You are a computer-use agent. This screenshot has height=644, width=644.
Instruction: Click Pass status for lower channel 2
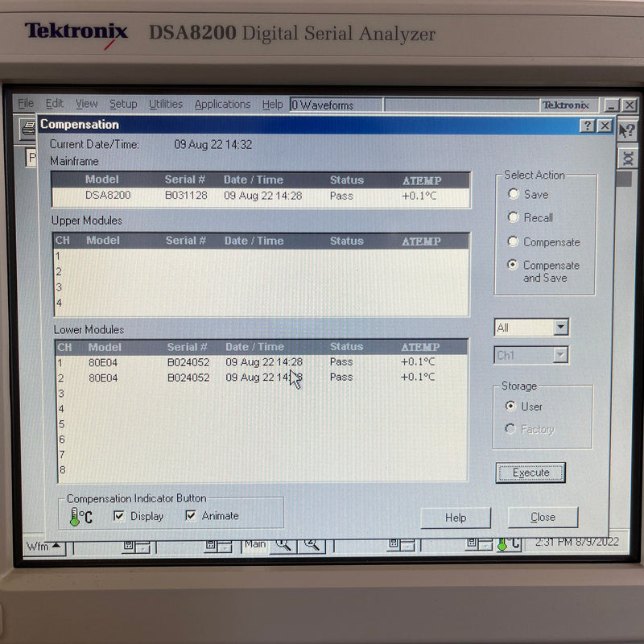click(x=341, y=377)
